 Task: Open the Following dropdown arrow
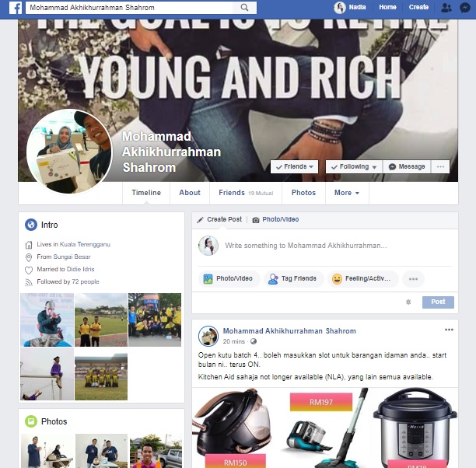tap(374, 167)
